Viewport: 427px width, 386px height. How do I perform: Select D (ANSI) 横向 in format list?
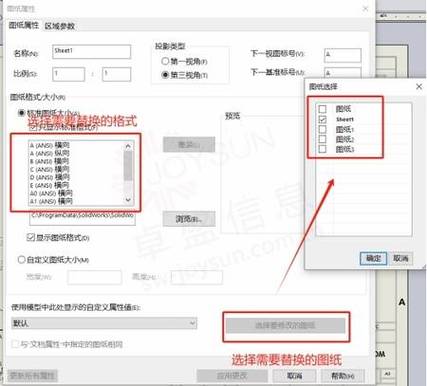pos(50,177)
